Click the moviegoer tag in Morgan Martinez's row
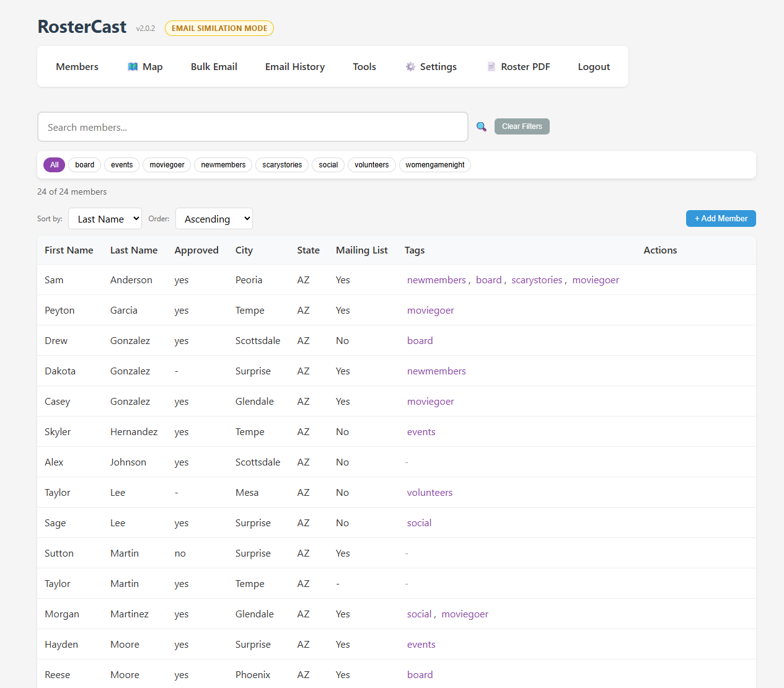The height and width of the screenshot is (688, 784). [465, 614]
